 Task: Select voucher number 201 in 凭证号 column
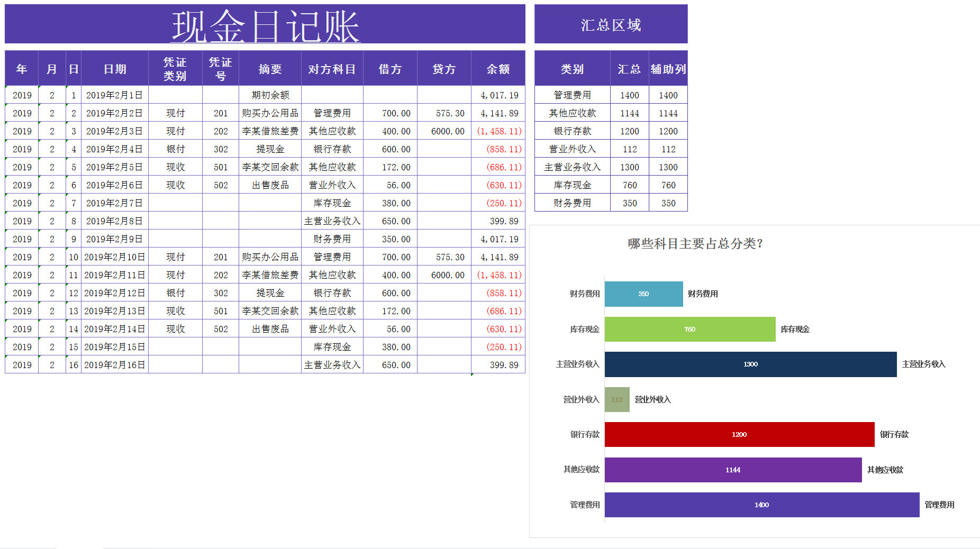tap(221, 113)
